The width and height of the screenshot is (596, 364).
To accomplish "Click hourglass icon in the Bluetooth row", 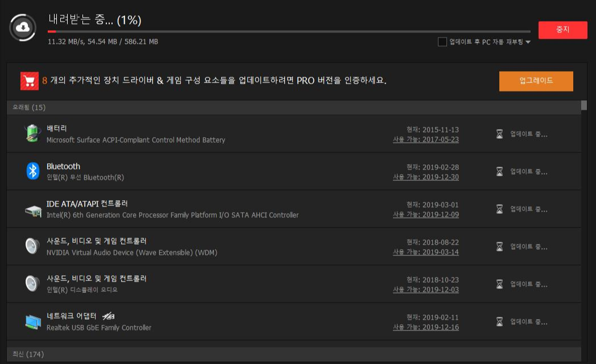I will (499, 171).
